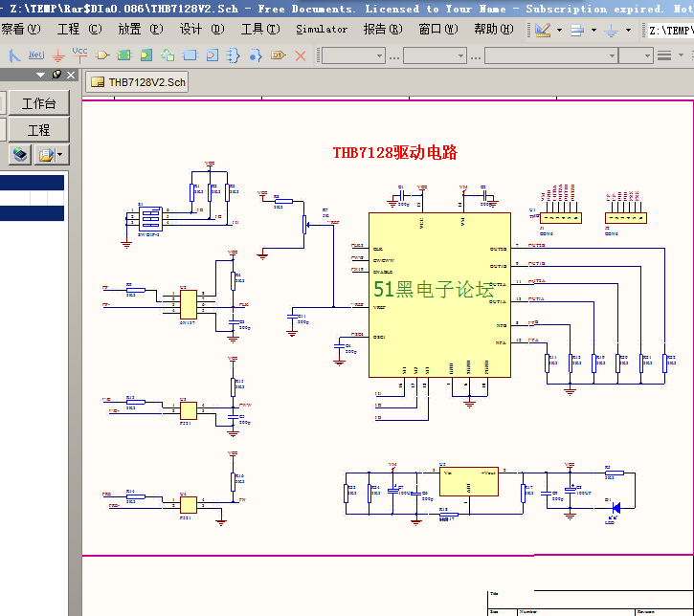Click the Z:\TEMP path address field
The width and height of the screenshot is (694, 616).
(x=670, y=31)
